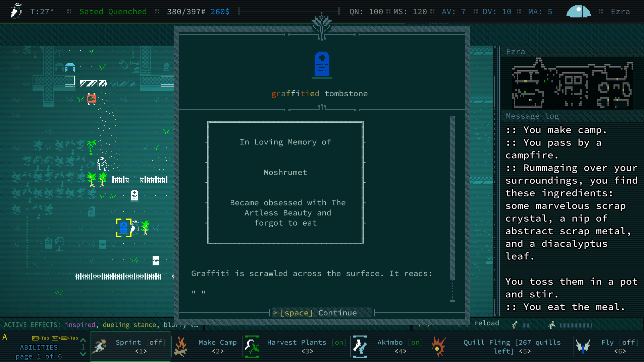The height and width of the screenshot is (362, 644).
Task: Click the DV: 10 dodge stat
Action: [497, 12]
